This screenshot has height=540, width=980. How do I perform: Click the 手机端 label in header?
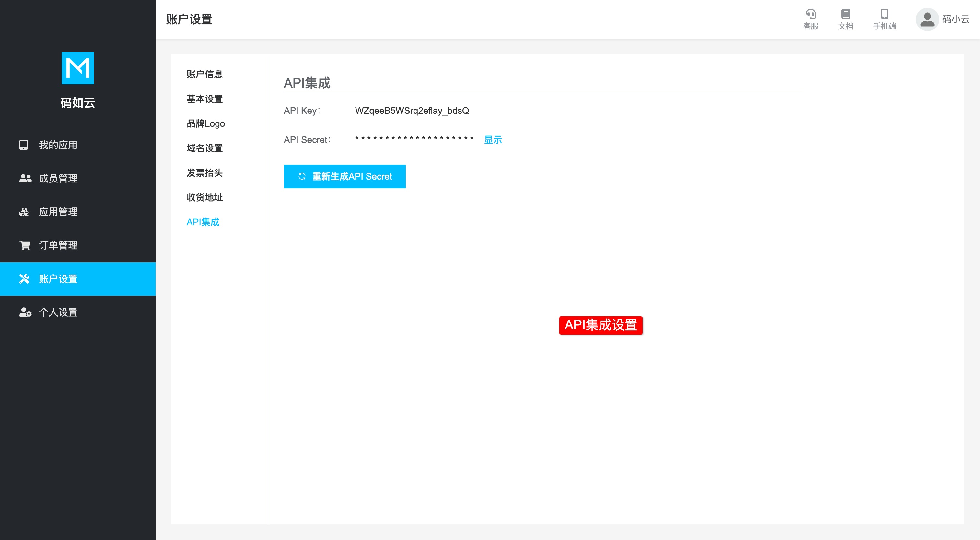(884, 26)
